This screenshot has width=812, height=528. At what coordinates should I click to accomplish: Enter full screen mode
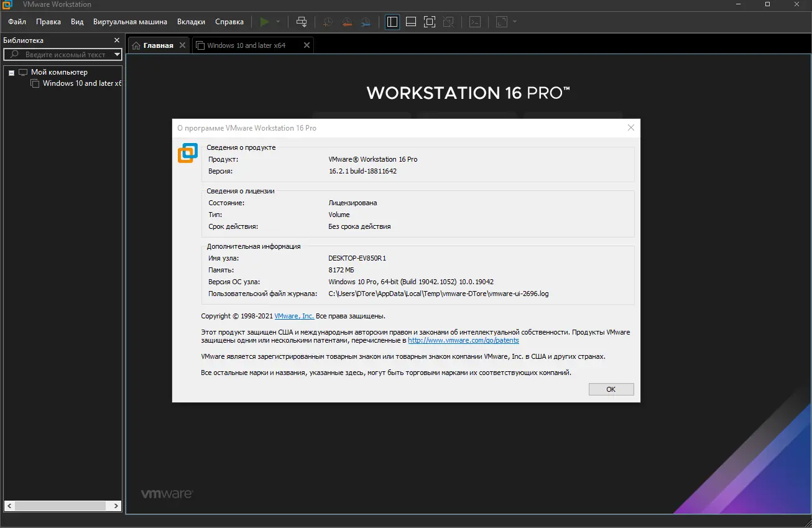(x=430, y=22)
